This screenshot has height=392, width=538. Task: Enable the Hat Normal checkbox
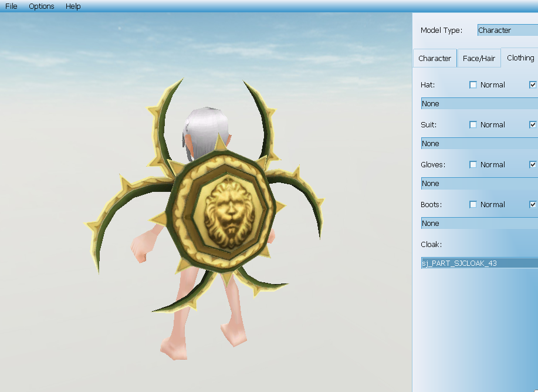pyautogui.click(x=473, y=85)
